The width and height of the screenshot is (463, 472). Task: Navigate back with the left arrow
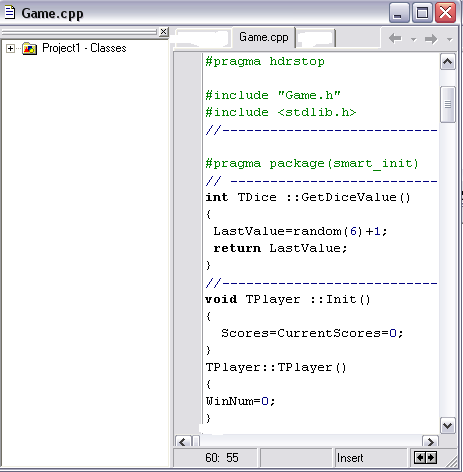coord(395,39)
